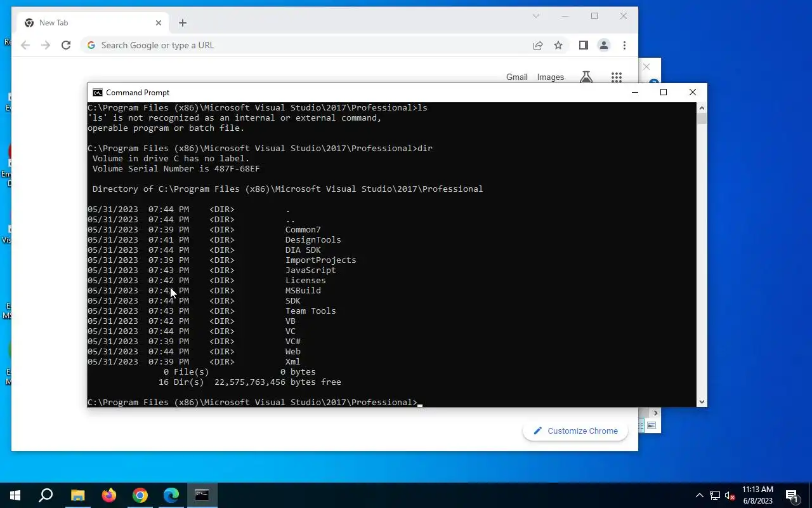The image size is (812, 508).
Task: Launch Firefox from taskbar
Action: [109, 495]
